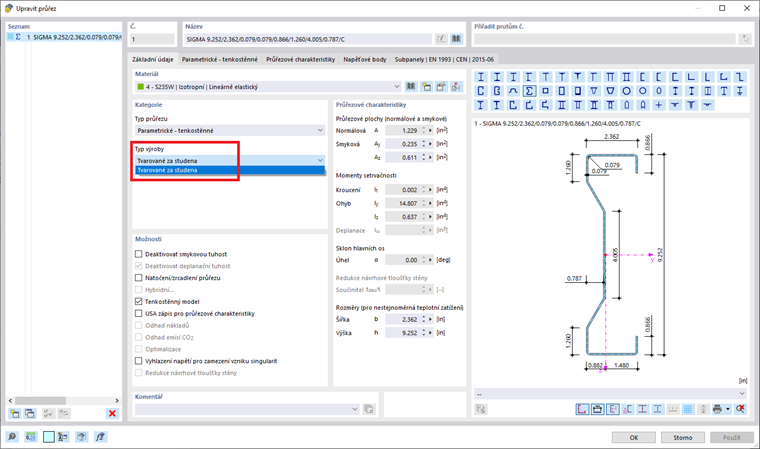Open comment library icon next to Komentář

[369, 409]
